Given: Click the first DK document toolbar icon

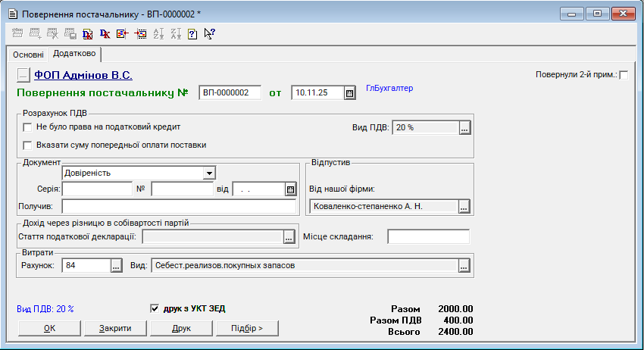Looking at the screenshot, I should pos(88,33).
